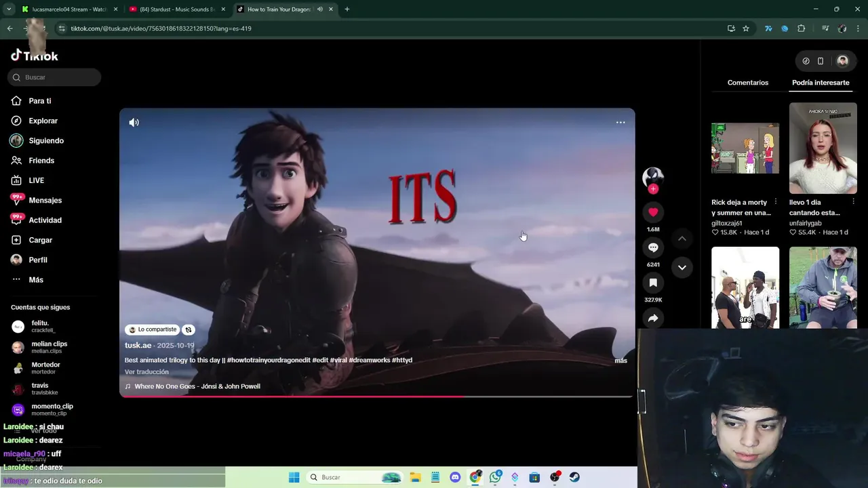Mute the How to Train Your Dragon tab audio
This screenshot has width=868, height=488.
(319, 9)
